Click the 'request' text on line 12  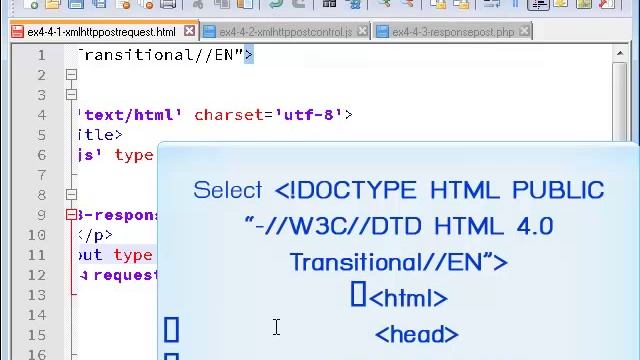point(126,276)
